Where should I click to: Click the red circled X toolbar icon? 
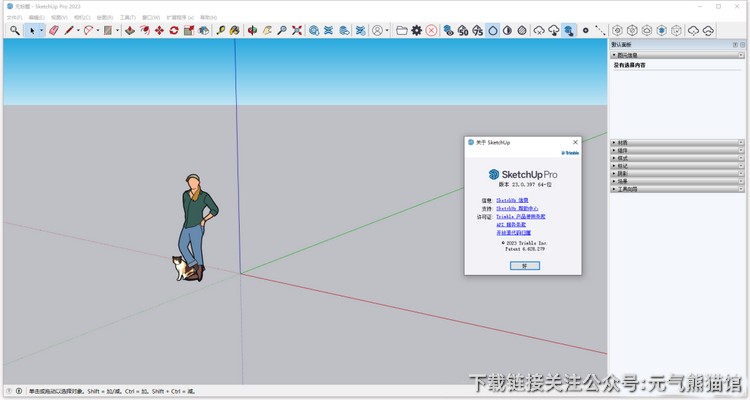point(431,31)
